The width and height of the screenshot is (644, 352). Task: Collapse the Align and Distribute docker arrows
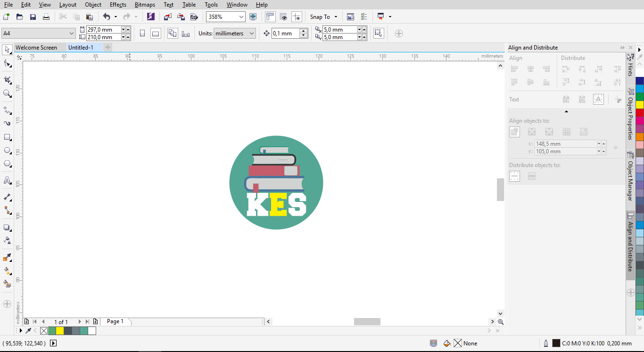(623, 48)
